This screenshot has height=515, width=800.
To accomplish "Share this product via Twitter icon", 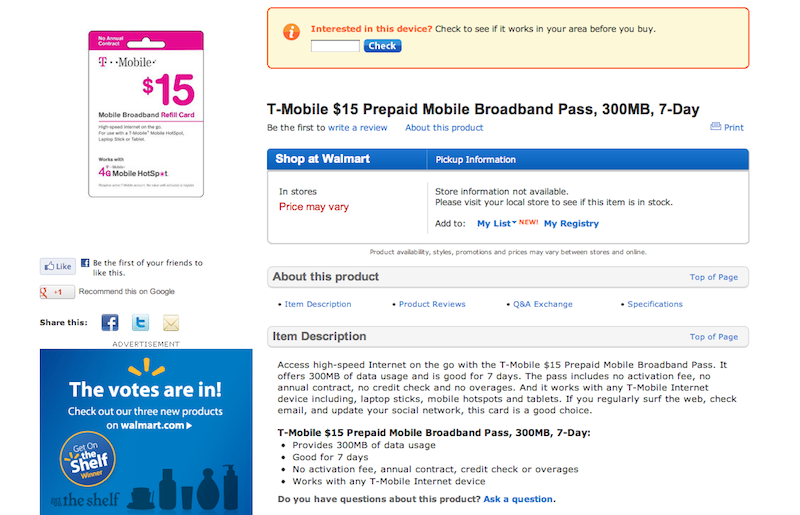I will point(140,323).
